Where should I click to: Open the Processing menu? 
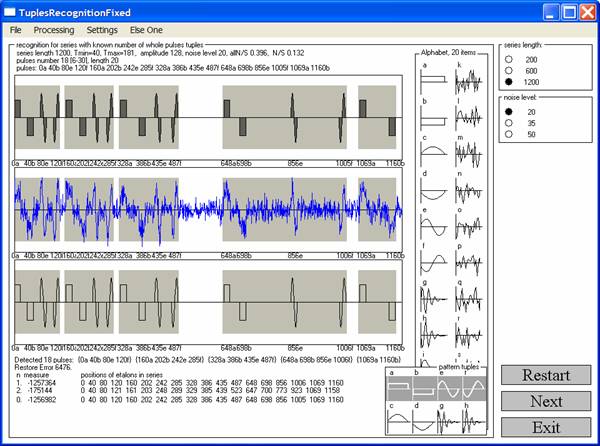(x=54, y=30)
